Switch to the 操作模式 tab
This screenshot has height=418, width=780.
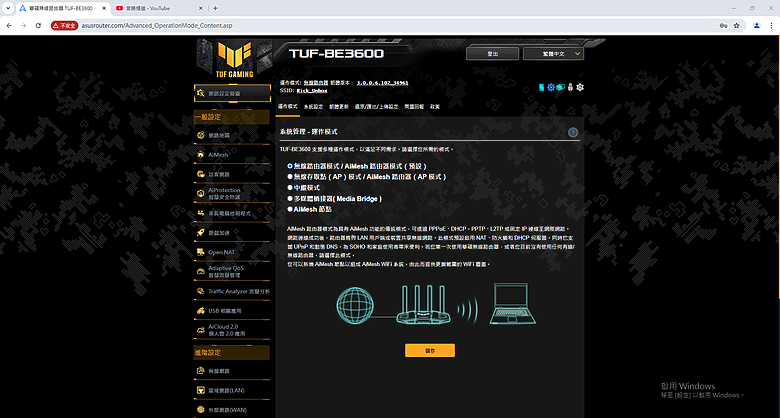pyautogui.click(x=288, y=106)
